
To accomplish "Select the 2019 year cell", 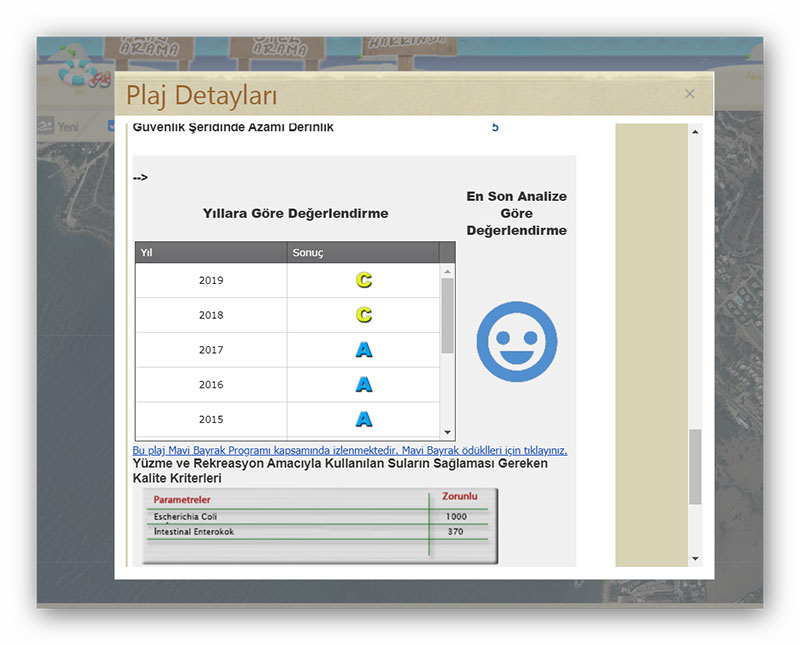I will click(x=211, y=280).
